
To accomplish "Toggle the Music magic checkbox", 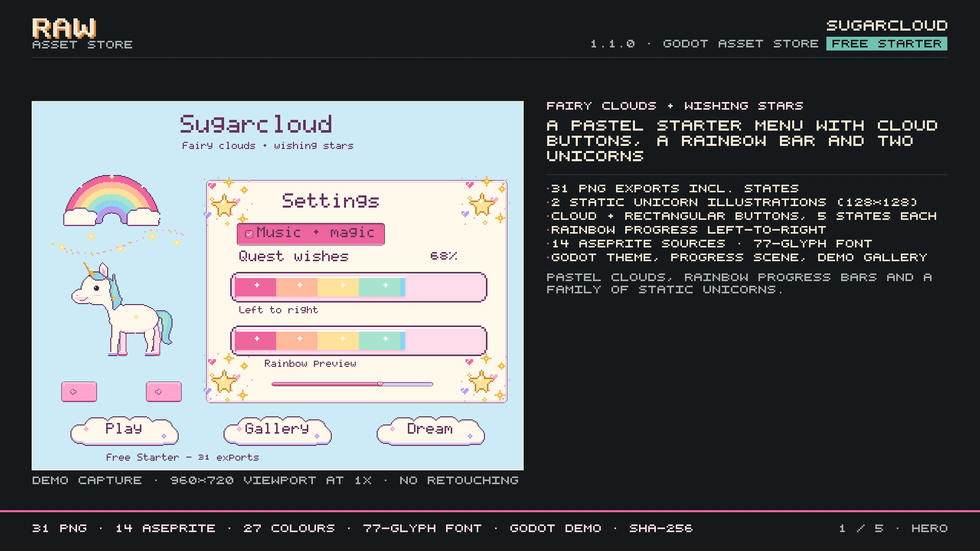I will coord(249,234).
